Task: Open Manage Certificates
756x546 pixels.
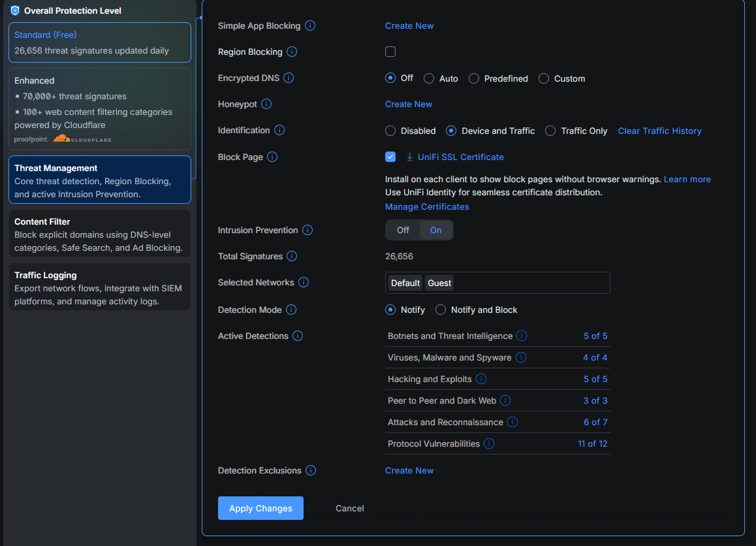Action: click(427, 206)
